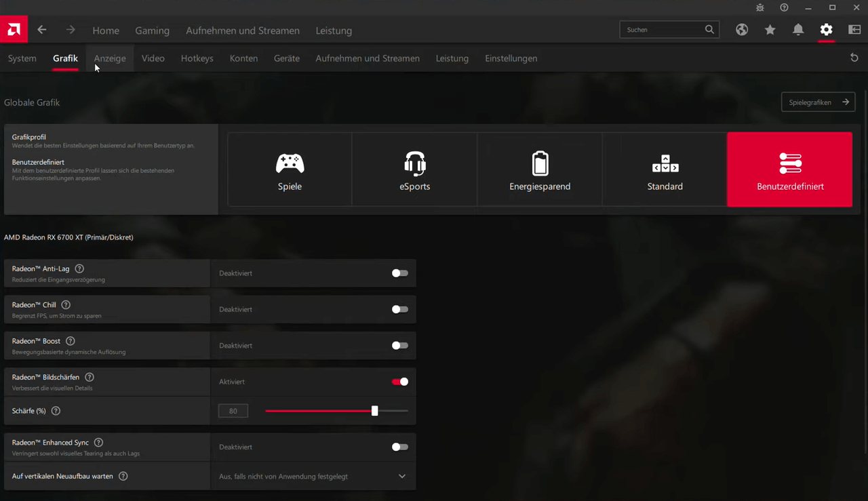This screenshot has width=868, height=501.
Task: Minimize the window
Action: pyautogui.click(x=808, y=7)
